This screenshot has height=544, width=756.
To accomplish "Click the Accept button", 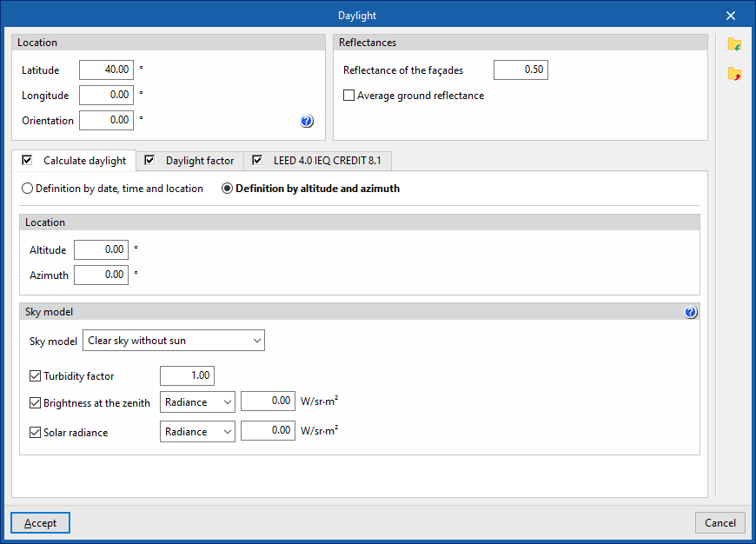I will click(41, 523).
